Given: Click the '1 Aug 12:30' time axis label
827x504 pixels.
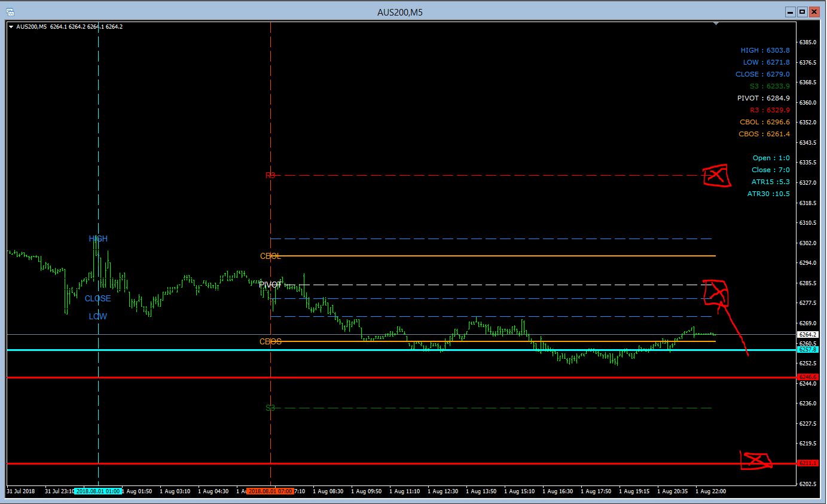Looking at the screenshot, I should coord(443,491).
